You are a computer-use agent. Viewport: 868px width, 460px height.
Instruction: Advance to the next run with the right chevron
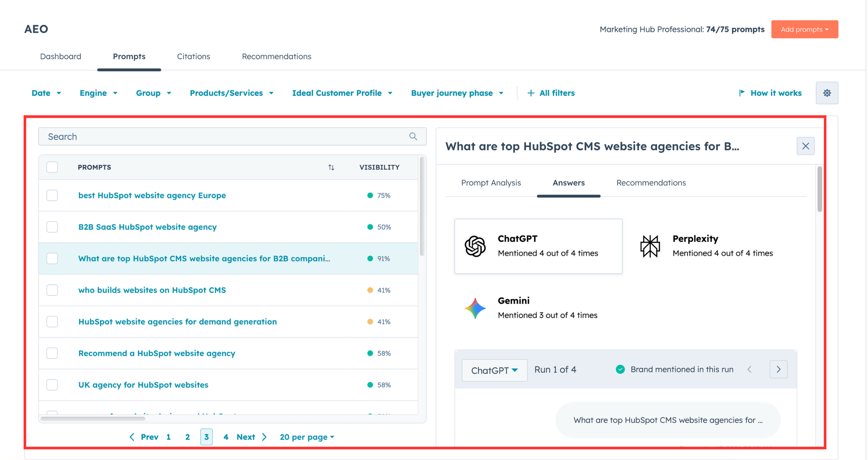[x=779, y=369]
